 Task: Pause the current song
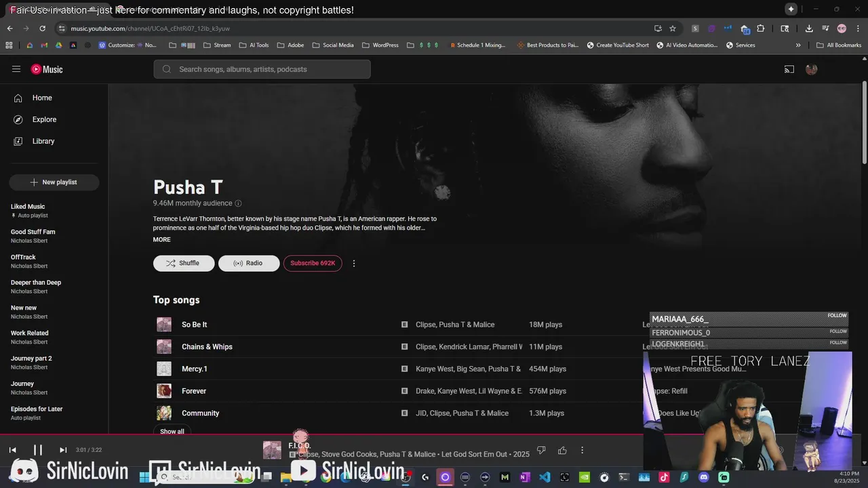38,450
